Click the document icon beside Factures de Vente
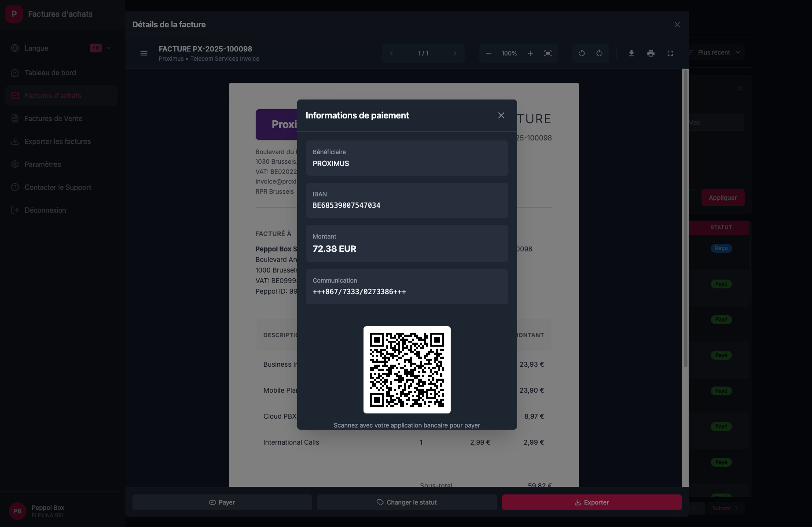The image size is (812, 527). (15, 118)
